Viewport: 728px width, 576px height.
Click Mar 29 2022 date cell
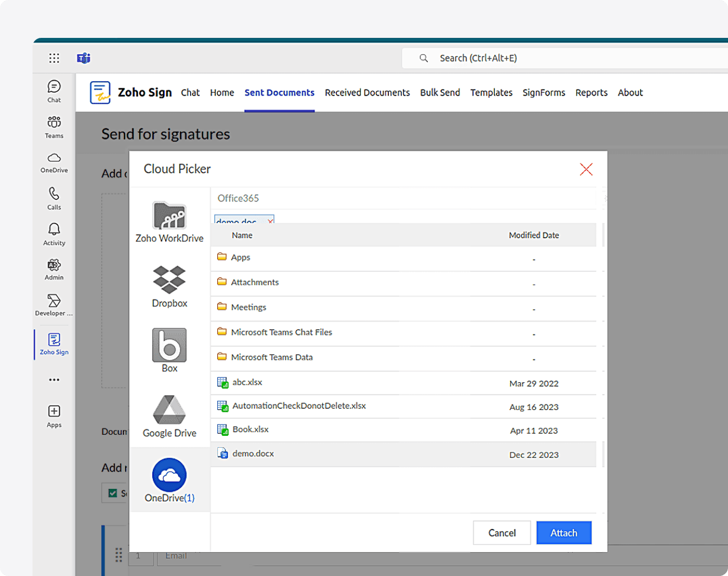tap(534, 383)
